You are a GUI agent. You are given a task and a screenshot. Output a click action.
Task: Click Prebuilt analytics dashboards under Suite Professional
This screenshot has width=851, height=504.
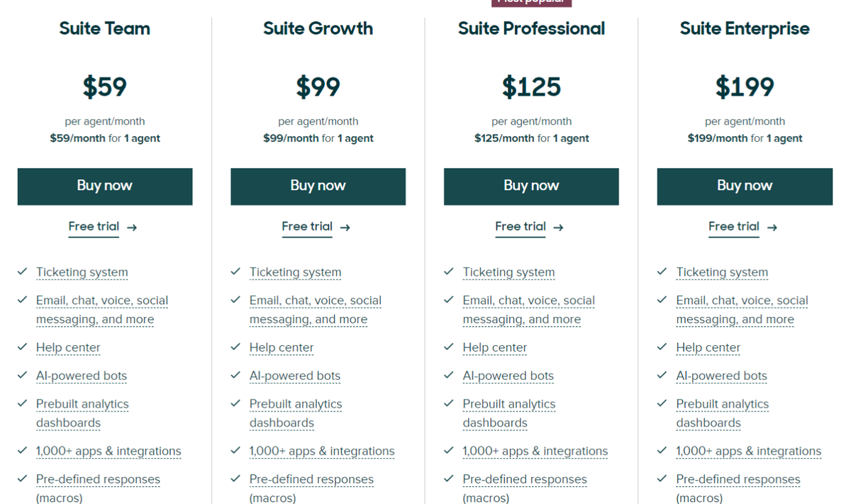pyautogui.click(x=508, y=413)
